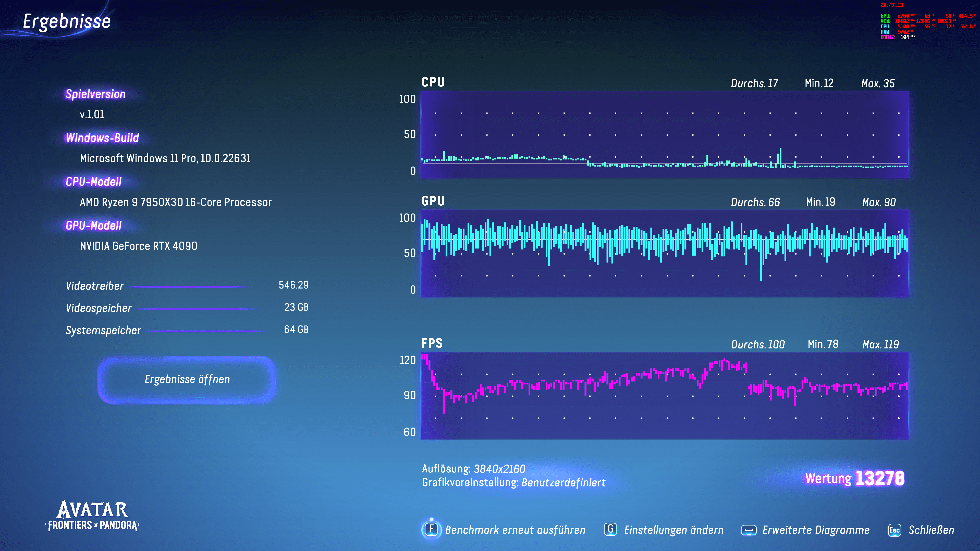The height and width of the screenshot is (551, 980).
Task: Click the CPU-Modell heading
Action: coord(94,182)
